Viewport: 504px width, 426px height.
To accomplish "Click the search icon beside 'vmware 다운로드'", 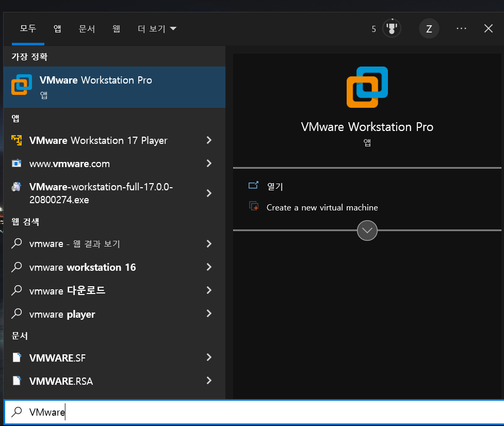I will pos(17,290).
